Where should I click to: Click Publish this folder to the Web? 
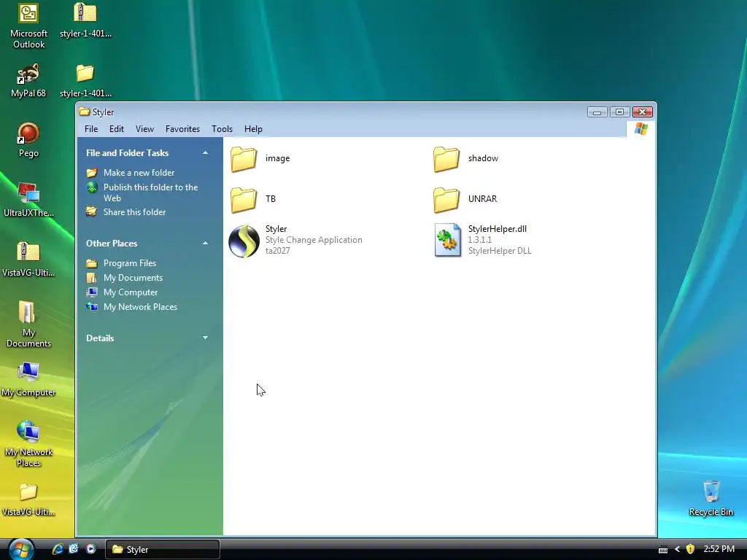click(x=150, y=192)
